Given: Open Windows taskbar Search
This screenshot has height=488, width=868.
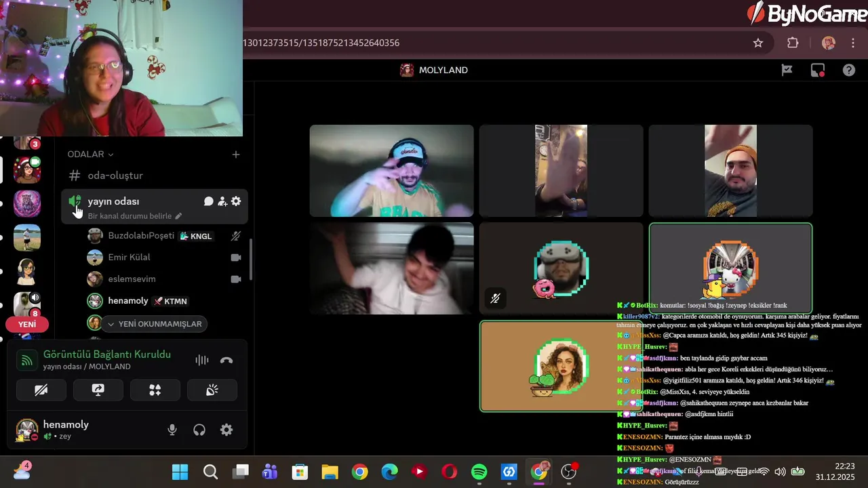Looking at the screenshot, I should (x=210, y=472).
